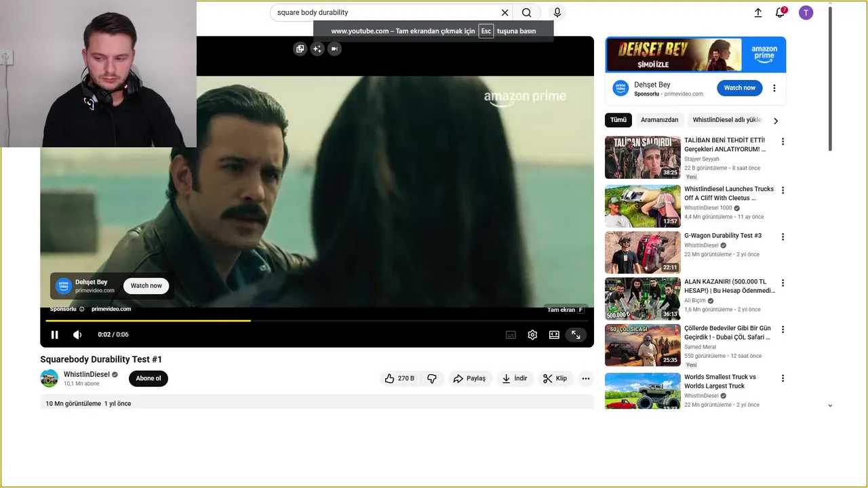This screenshot has height=488, width=868.
Task: Click the skip-next icon atop video
Action: 334,49
